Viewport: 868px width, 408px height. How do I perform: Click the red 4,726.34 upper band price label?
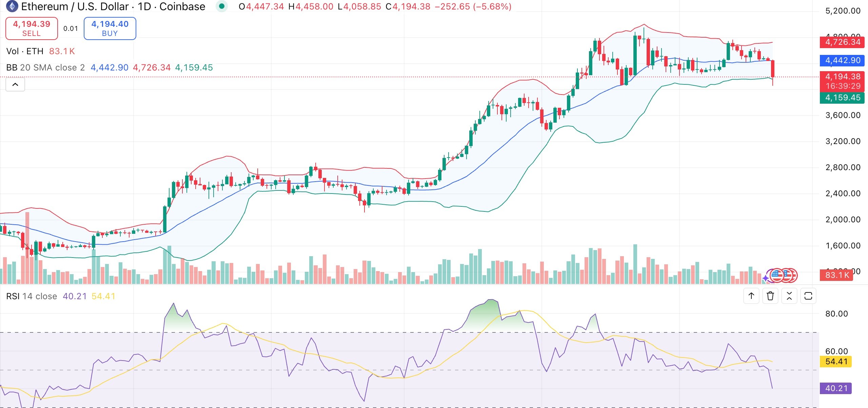click(x=842, y=42)
